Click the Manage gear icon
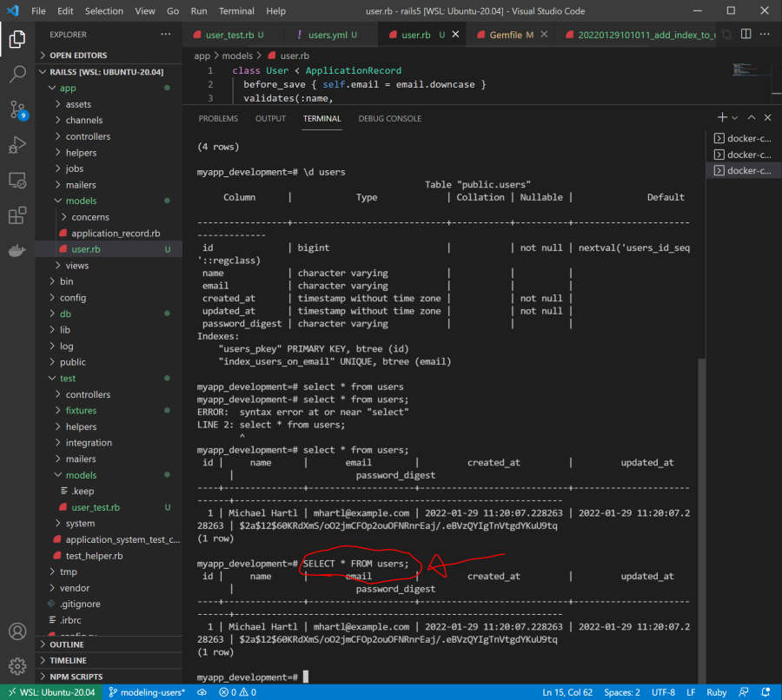Image resolution: width=782 pixels, height=700 pixels. [17, 667]
